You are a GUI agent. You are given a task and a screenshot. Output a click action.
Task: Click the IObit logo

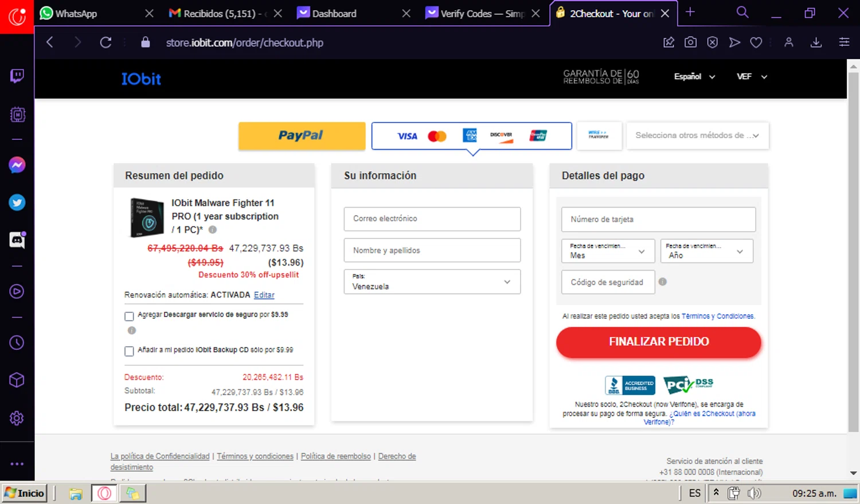pos(141,79)
